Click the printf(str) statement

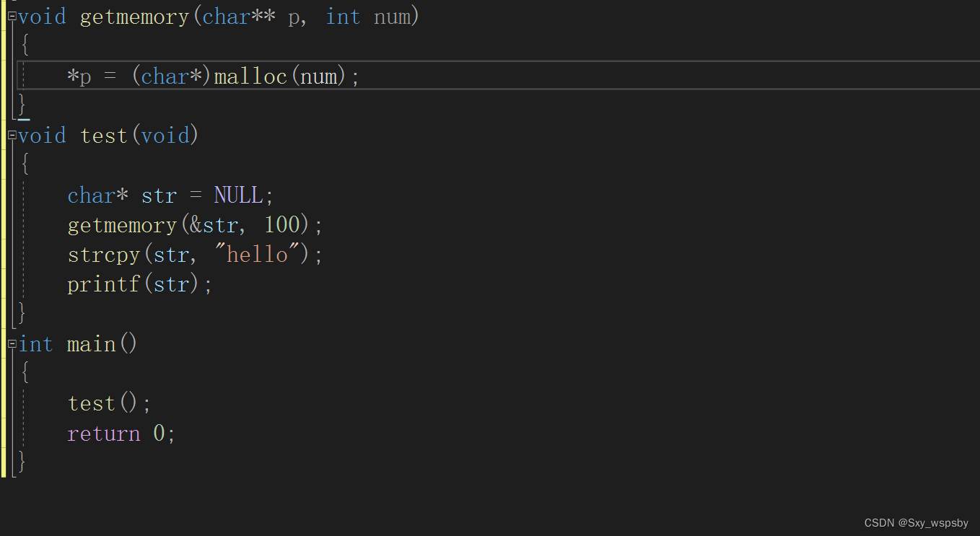(x=140, y=284)
